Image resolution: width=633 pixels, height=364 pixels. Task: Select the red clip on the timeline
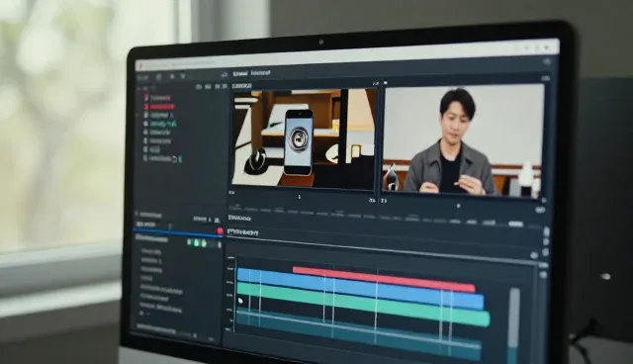tap(384, 279)
